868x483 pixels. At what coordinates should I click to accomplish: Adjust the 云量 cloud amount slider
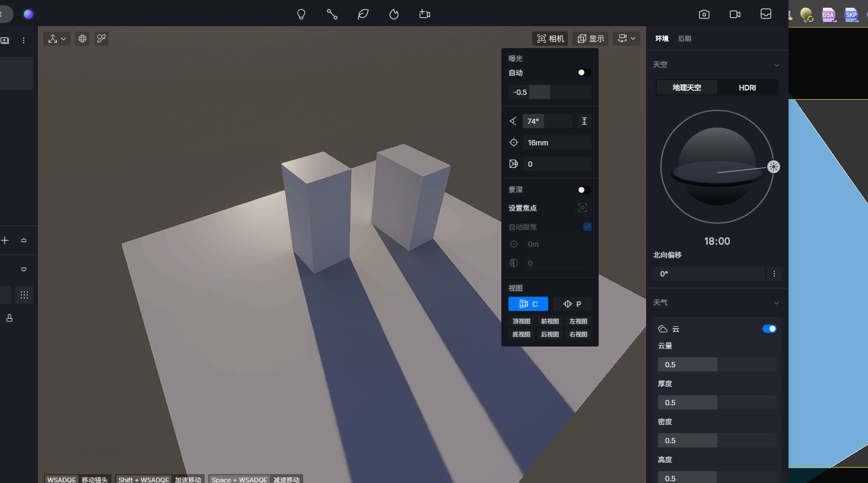pos(717,364)
